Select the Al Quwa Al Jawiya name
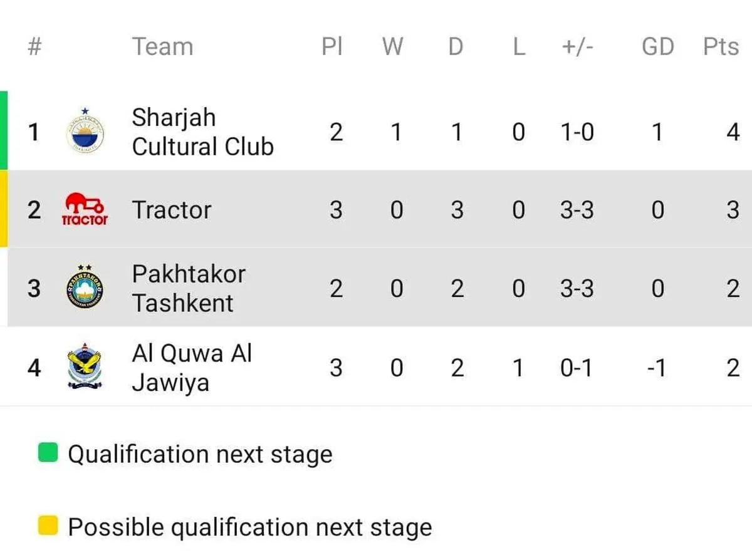 click(191, 368)
